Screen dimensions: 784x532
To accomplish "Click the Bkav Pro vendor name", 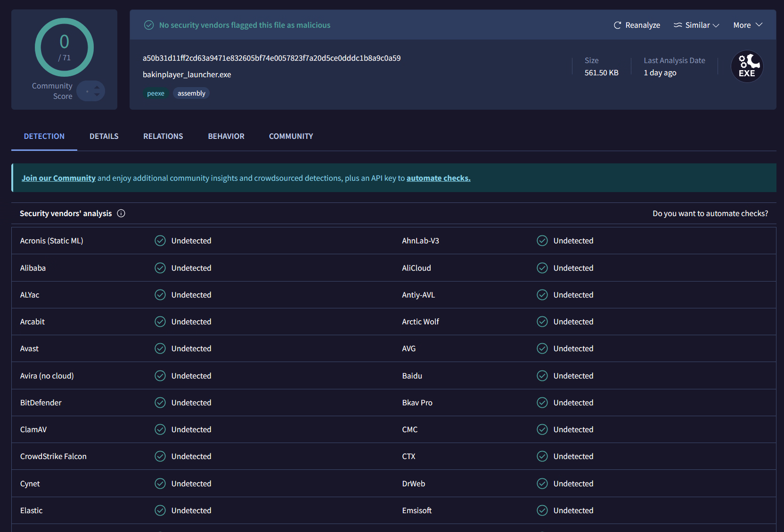I will tap(417, 403).
